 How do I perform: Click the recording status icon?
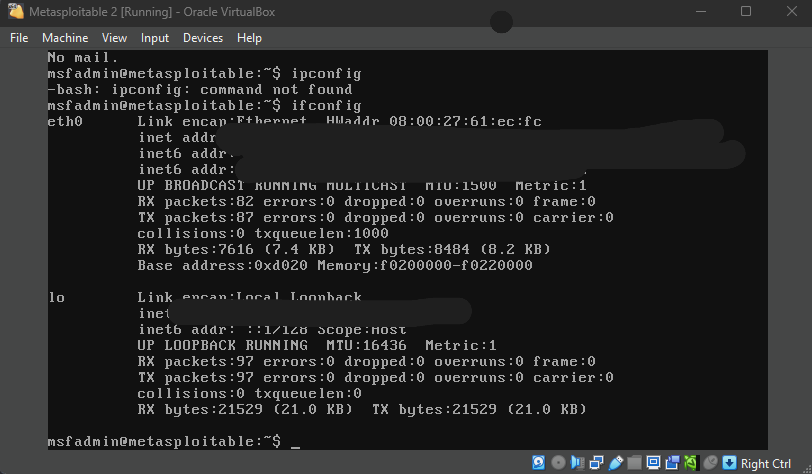[673, 463]
